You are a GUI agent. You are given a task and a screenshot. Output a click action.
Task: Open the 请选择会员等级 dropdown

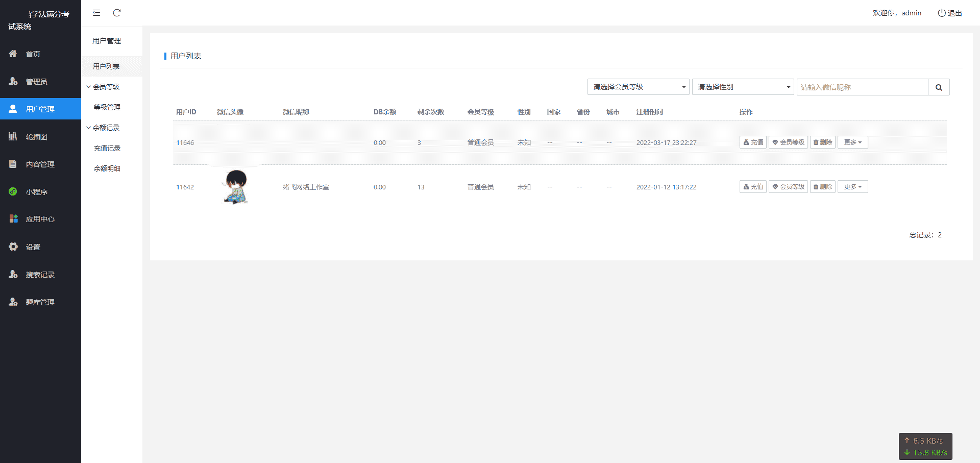pyautogui.click(x=638, y=87)
